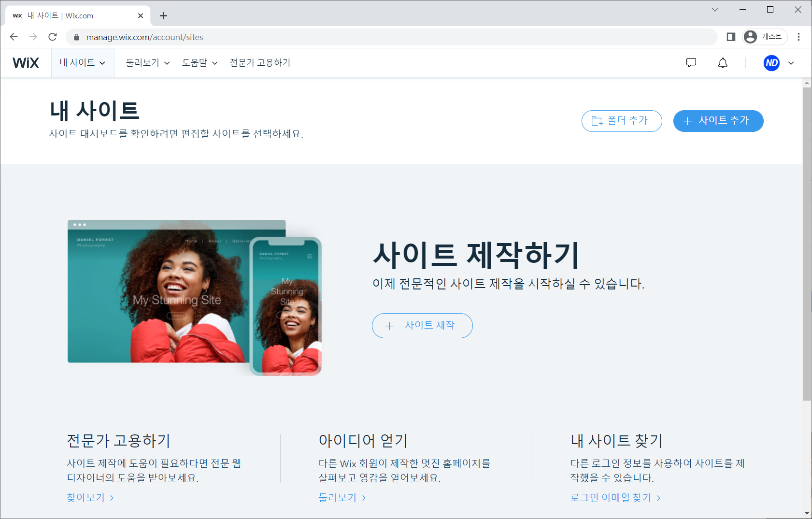Viewport: 812px width, 519px height.
Task: Open the tab search chevron in title bar
Action: click(715, 10)
